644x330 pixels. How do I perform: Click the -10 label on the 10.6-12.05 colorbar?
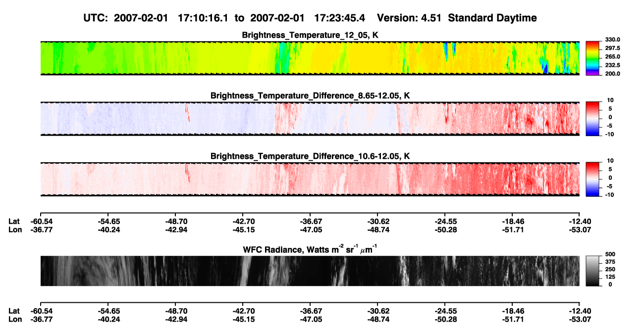tap(609, 195)
